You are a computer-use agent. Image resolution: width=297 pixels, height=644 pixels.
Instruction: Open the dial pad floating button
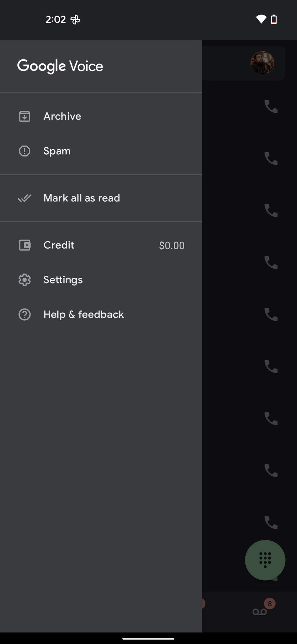tap(265, 560)
